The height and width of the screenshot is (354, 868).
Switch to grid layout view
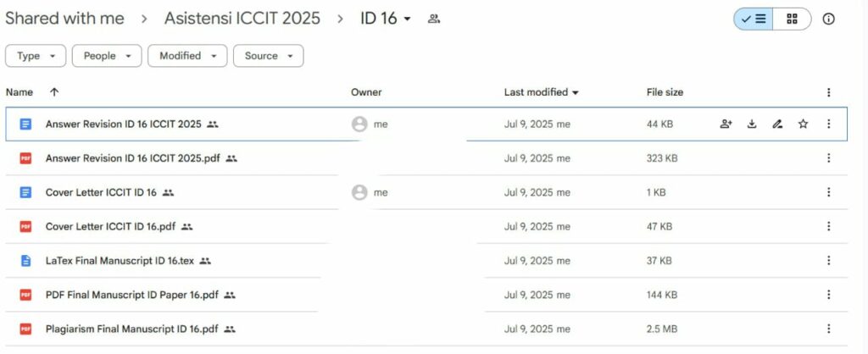792,19
